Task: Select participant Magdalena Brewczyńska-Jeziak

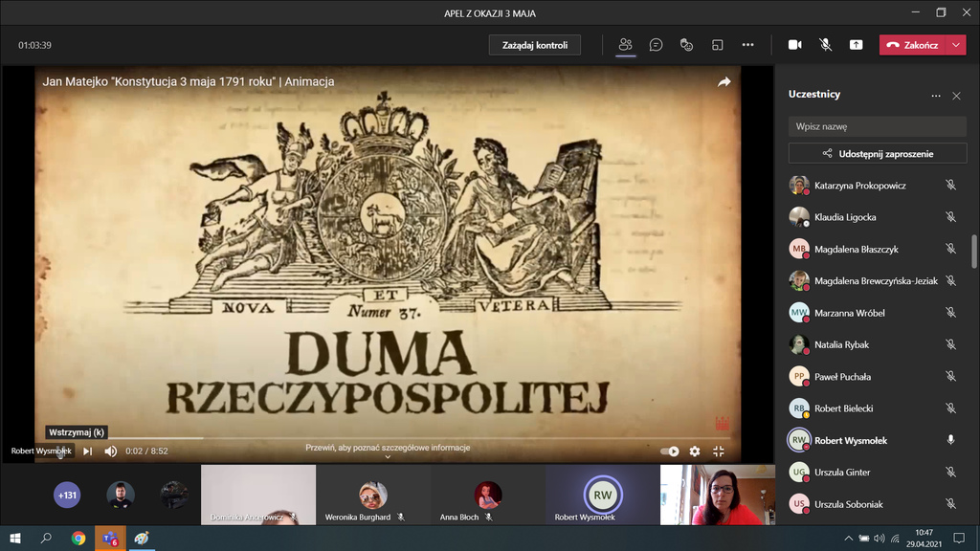Action: click(878, 281)
